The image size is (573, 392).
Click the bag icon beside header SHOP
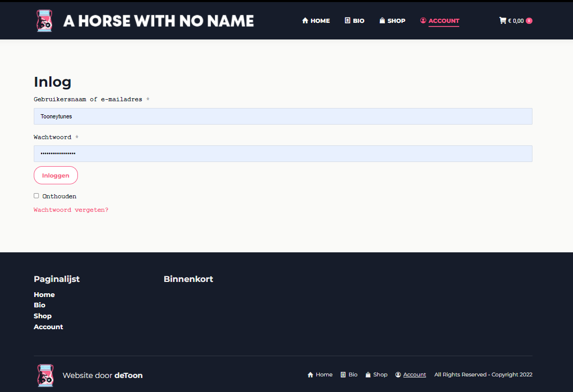pyautogui.click(x=382, y=20)
